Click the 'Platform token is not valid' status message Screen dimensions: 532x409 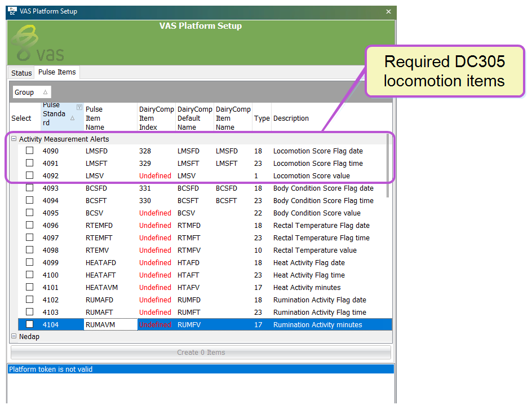click(x=51, y=370)
